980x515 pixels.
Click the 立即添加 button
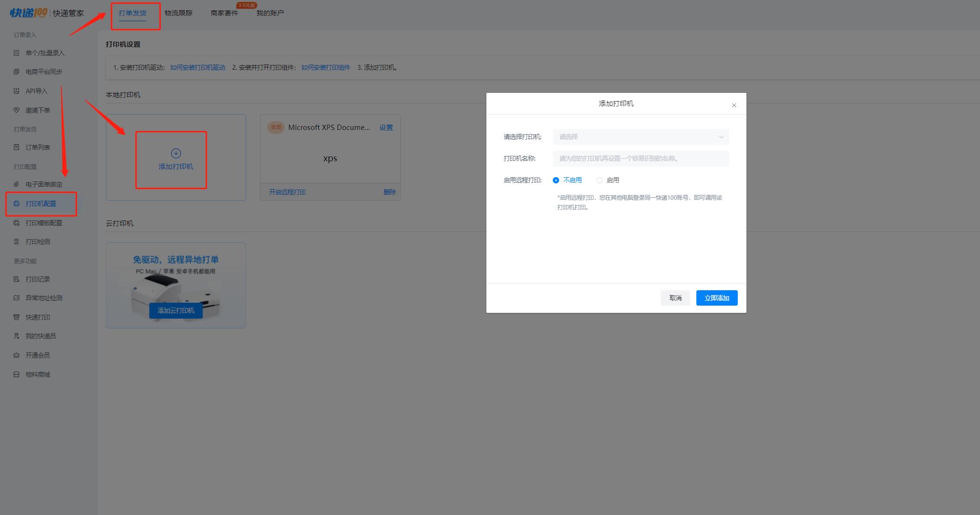pos(717,298)
